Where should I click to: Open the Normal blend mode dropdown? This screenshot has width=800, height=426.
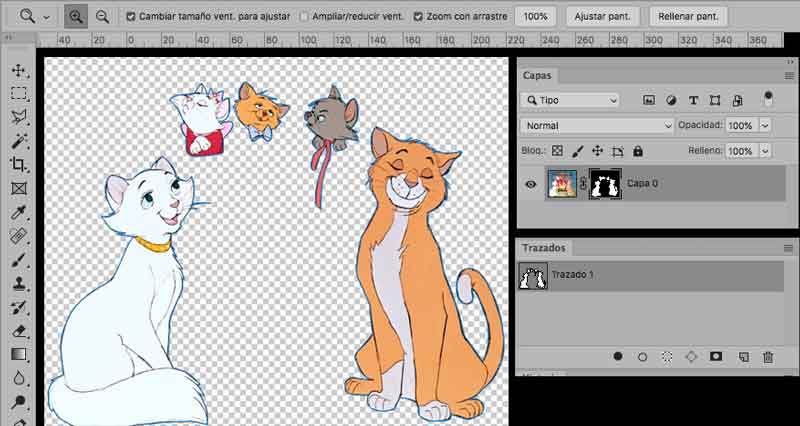coord(597,126)
